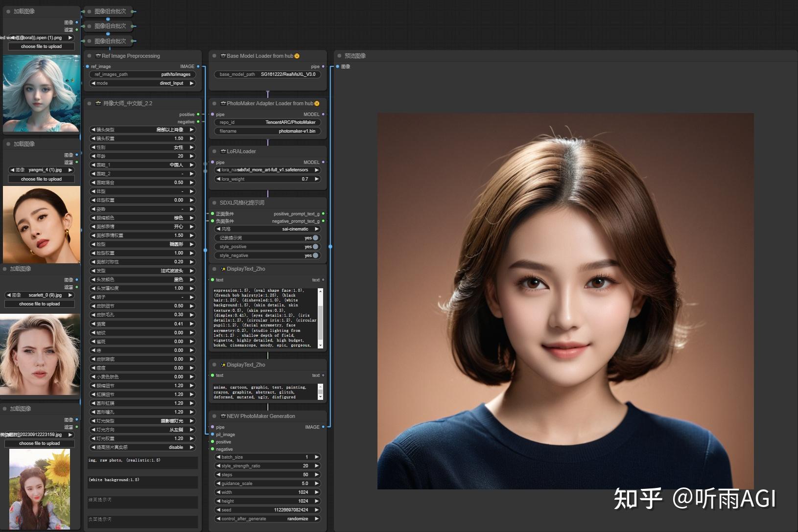Open the 风格 sai-cinematic style dropdown
This screenshot has width=798, height=532.
point(267,229)
